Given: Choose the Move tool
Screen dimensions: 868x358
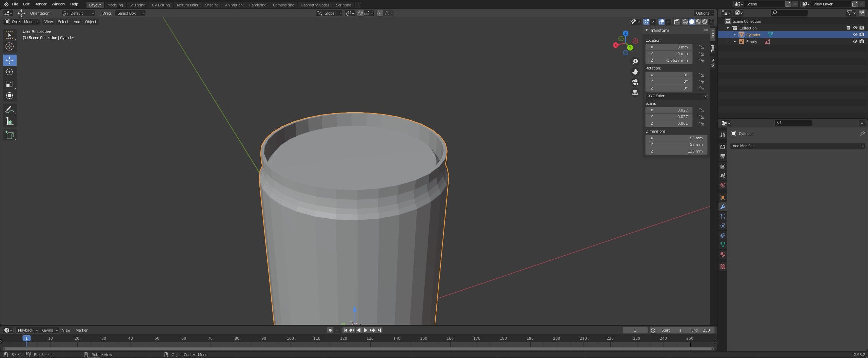Looking at the screenshot, I should [9, 60].
